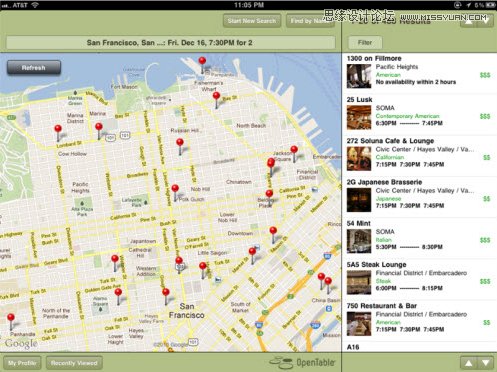Open 25 Lusk restaurant photo

pos(359,117)
